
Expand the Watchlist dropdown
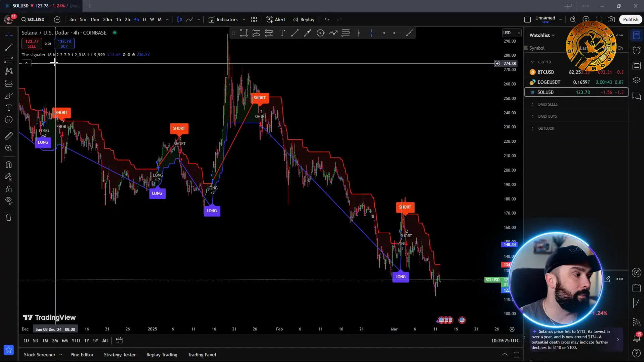542,35
